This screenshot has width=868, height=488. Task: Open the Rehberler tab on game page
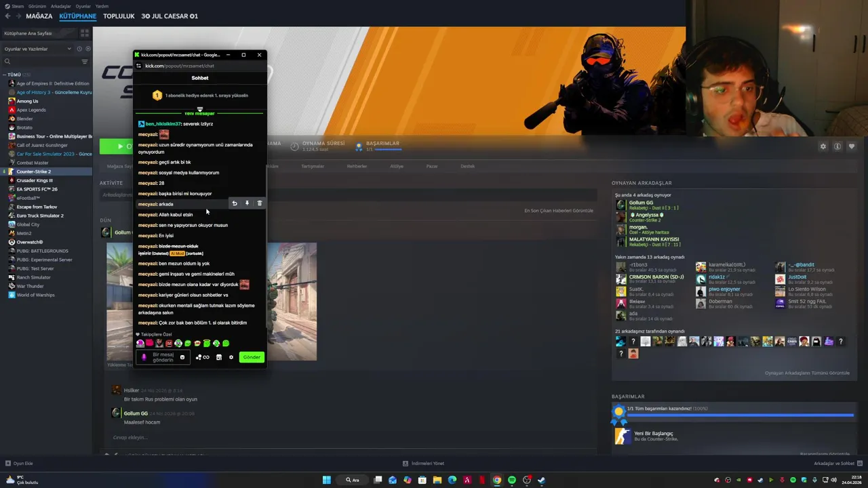tap(357, 166)
